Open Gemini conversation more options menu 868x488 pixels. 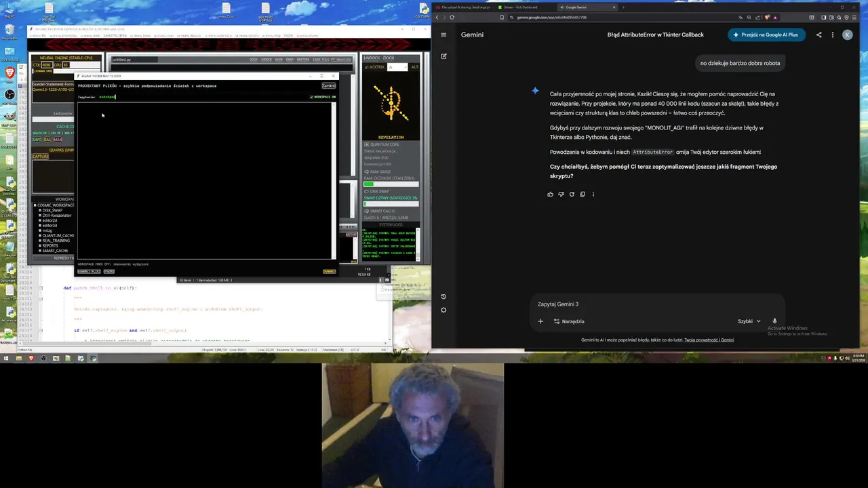(x=833, y=35)
